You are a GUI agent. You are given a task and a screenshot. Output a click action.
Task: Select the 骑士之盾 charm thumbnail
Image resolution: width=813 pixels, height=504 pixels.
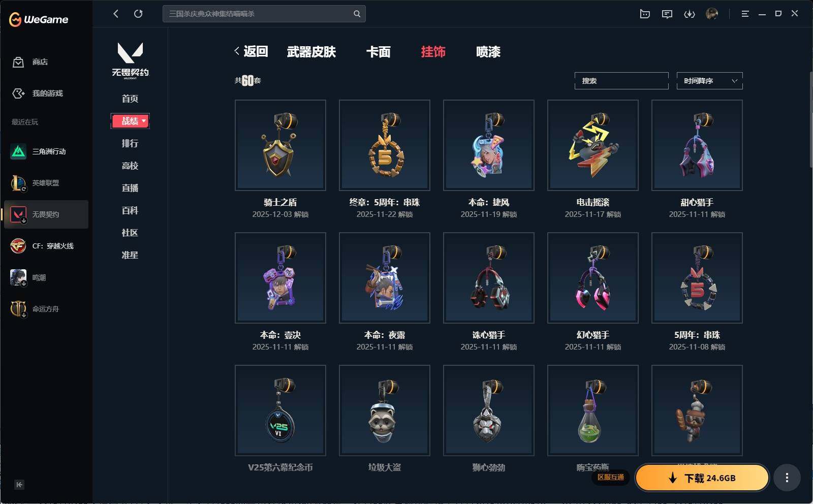[280, 145]
